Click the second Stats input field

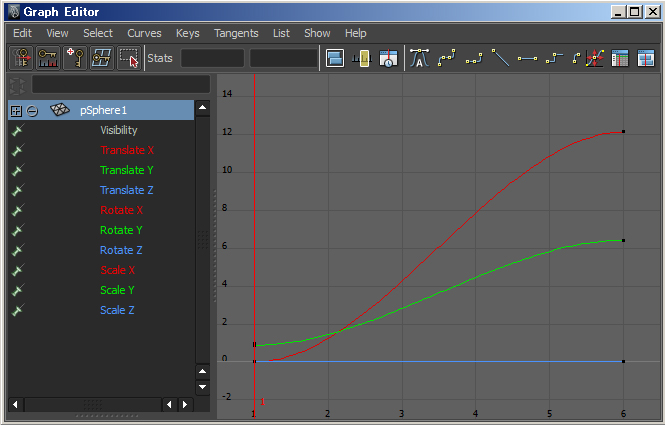tap(283, 58)
